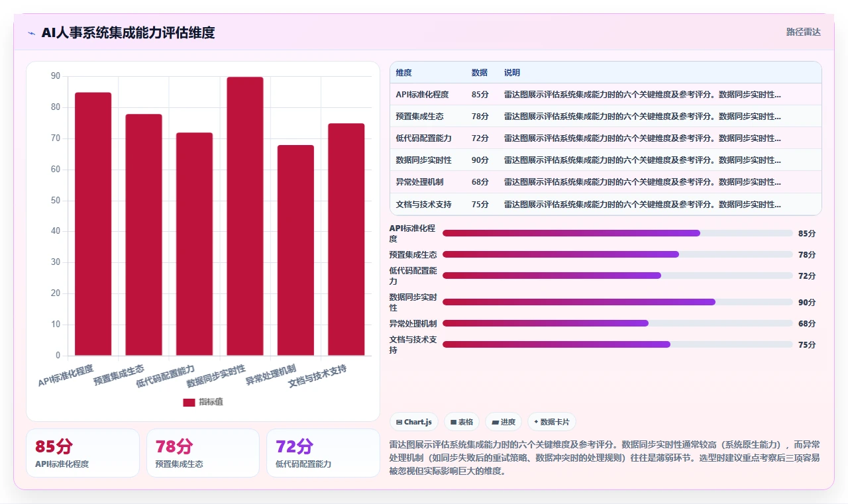This screenshot has height=504, width=848.
Task: Click the 说明 text in the 预置集成生态 row
Action: pyautogui.click(x=643, y=117)
